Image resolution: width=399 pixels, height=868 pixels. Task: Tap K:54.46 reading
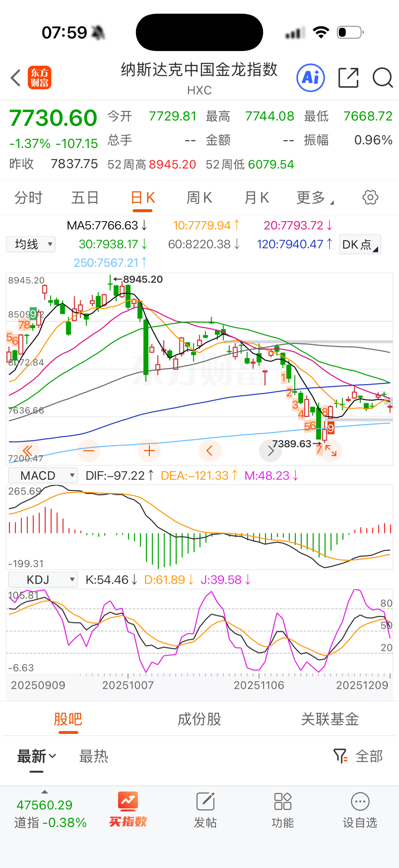tap(111, 580)
